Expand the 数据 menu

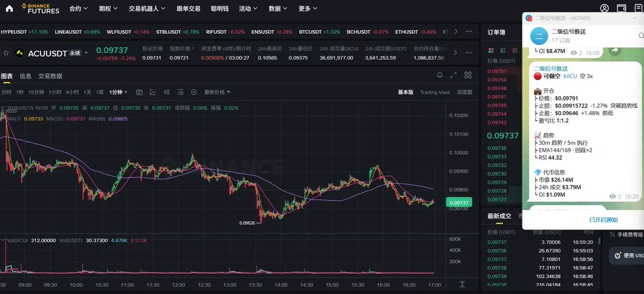point(278,9)
